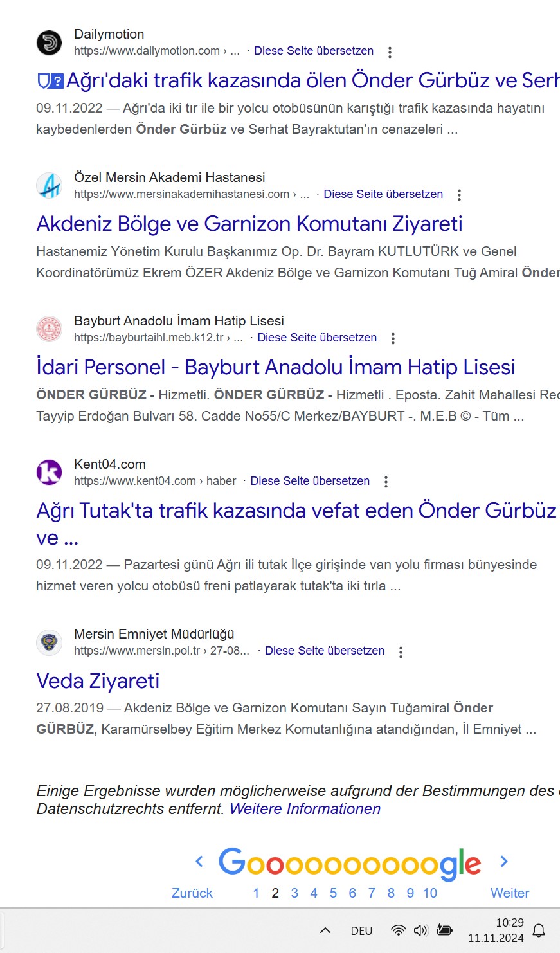Open the Dailymotion result's three-dot options

click(x=390, y=52)
